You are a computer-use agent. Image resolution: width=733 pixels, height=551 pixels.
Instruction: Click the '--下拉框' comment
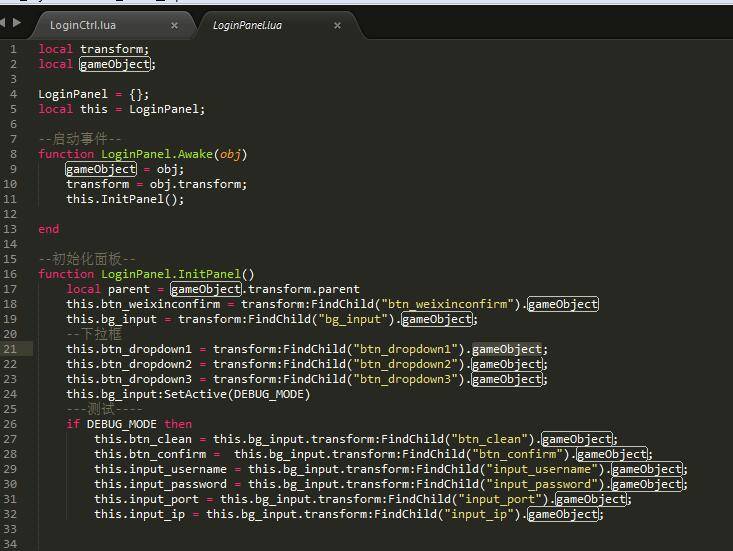pos(94,334)
